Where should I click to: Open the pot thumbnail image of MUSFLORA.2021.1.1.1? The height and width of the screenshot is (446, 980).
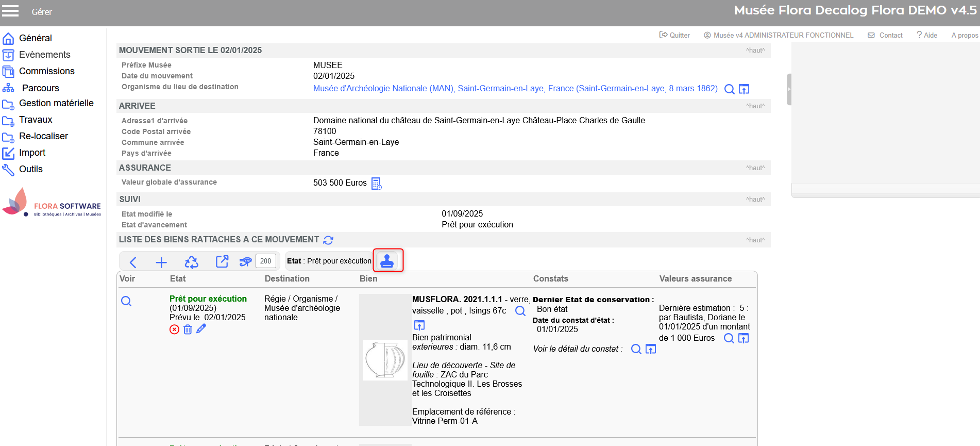click(385, 360)
